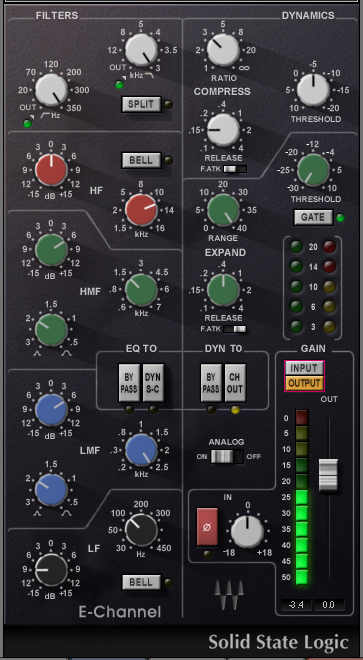Click the blue LMF frequency kHz knob
This screenshot has height=660, width=363.
click(141, 450)
